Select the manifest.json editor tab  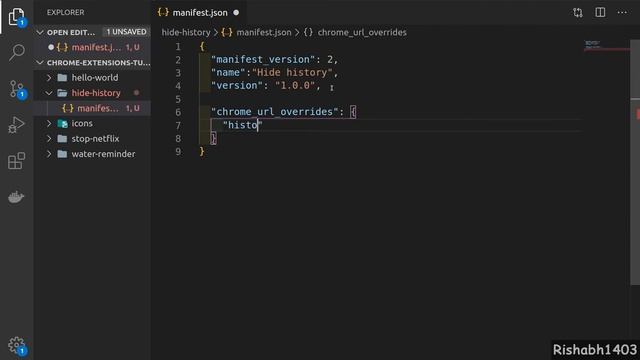[x=198, y=13]
